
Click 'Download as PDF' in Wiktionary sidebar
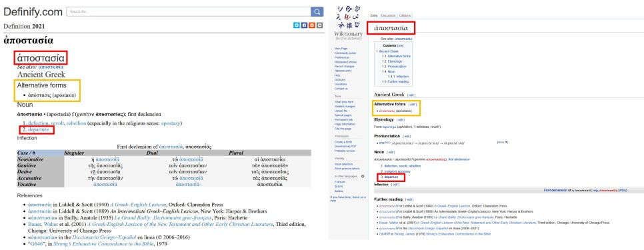pyautogui.click(x=345, y=146)
